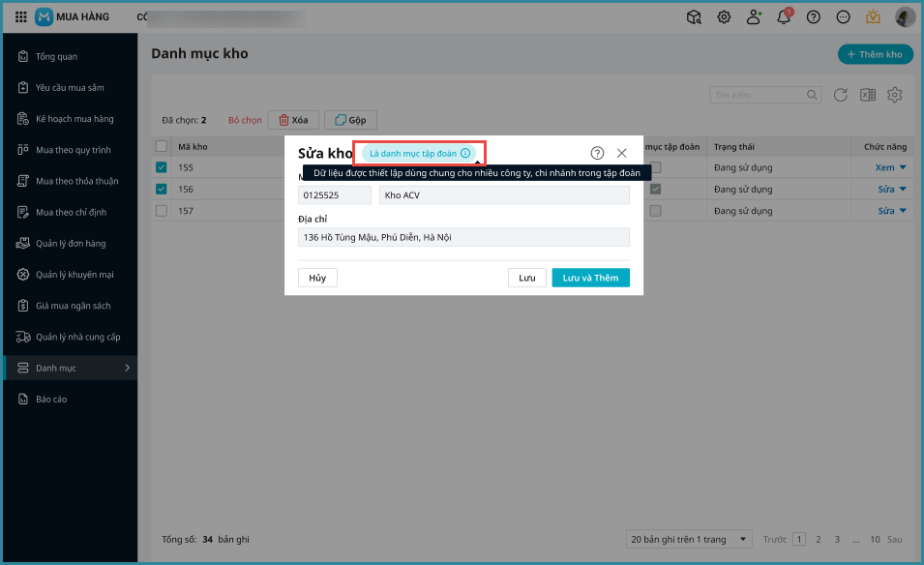Open action dropdown arrow for row 155
The image size is (924, 565).
pyautogui.click(x=903, y=167)
